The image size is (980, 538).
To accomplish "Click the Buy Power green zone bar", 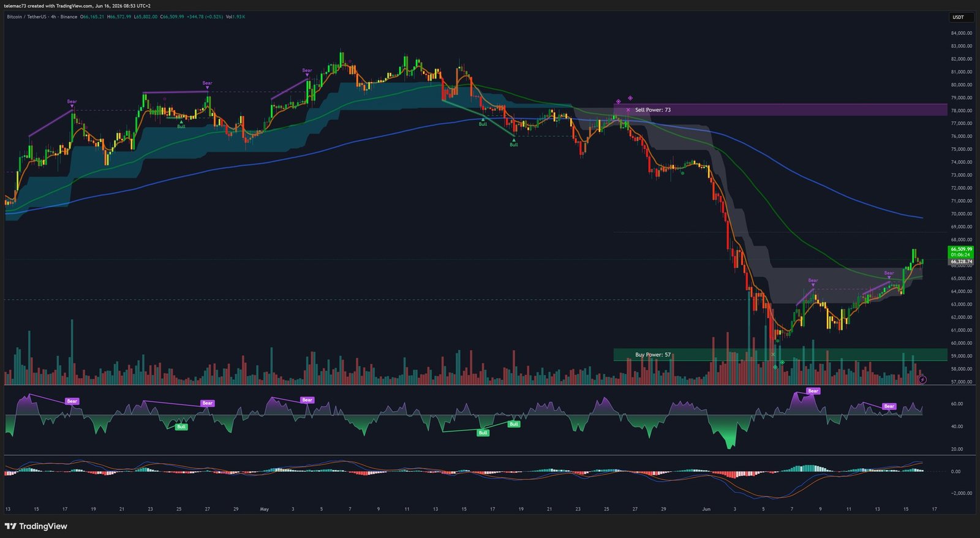I will click(x=780, y=355).
